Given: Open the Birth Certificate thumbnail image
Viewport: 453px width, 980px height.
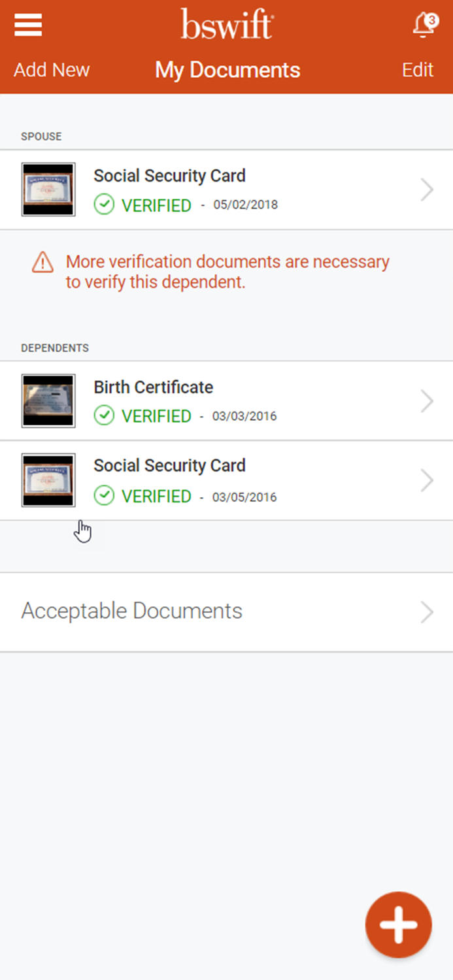Looking at the screenshot, I should coord(48,401).
